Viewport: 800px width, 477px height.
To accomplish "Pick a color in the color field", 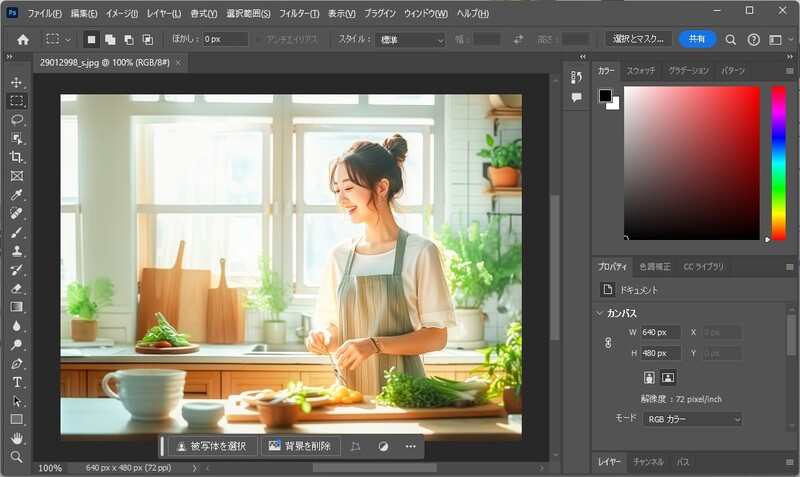I will coord(692,163).
